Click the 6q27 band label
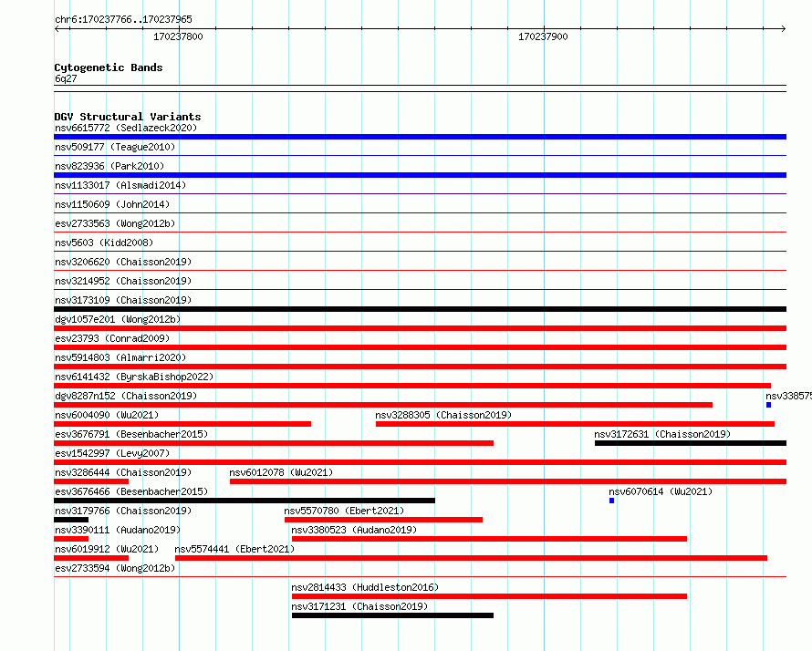Image resolution: width=812 pixels, height=651 pixels. coord(66,78)
